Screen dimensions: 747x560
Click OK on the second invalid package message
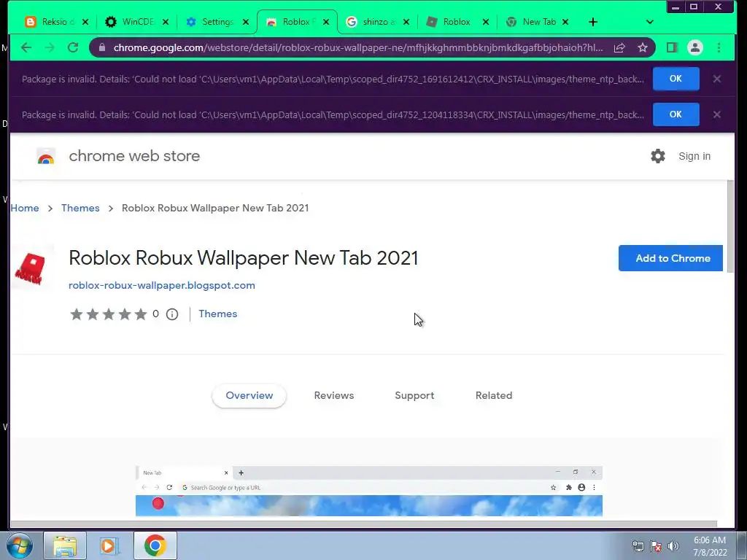point(676,114)
